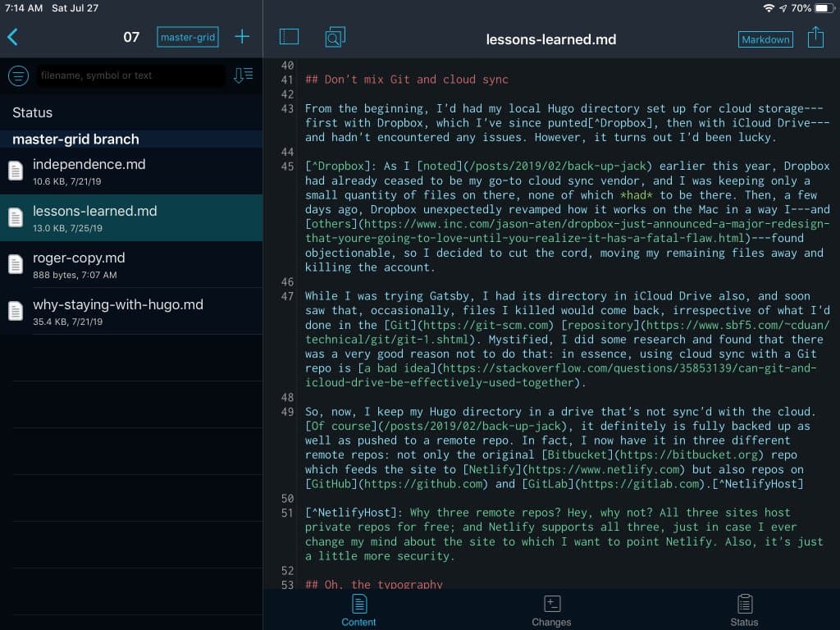
Task: Click heading "## Oh, the typography"
Action: point(374,584)
